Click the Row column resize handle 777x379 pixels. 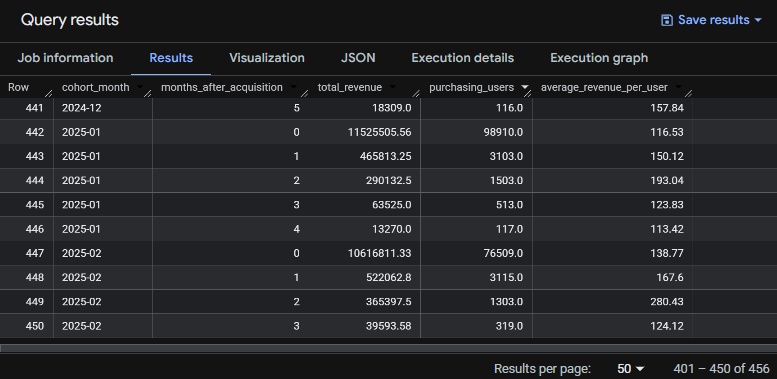[x=49, y=93]
